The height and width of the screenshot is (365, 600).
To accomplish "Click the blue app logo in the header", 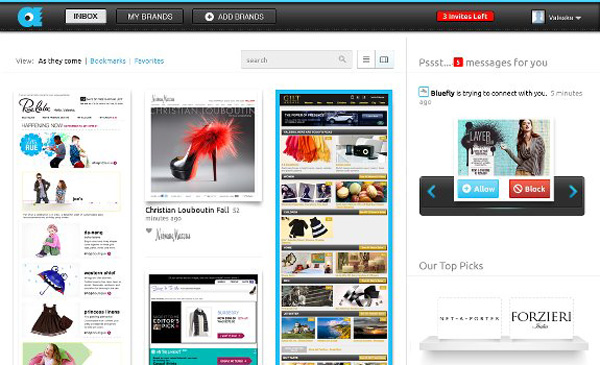I will click(29, 17).
